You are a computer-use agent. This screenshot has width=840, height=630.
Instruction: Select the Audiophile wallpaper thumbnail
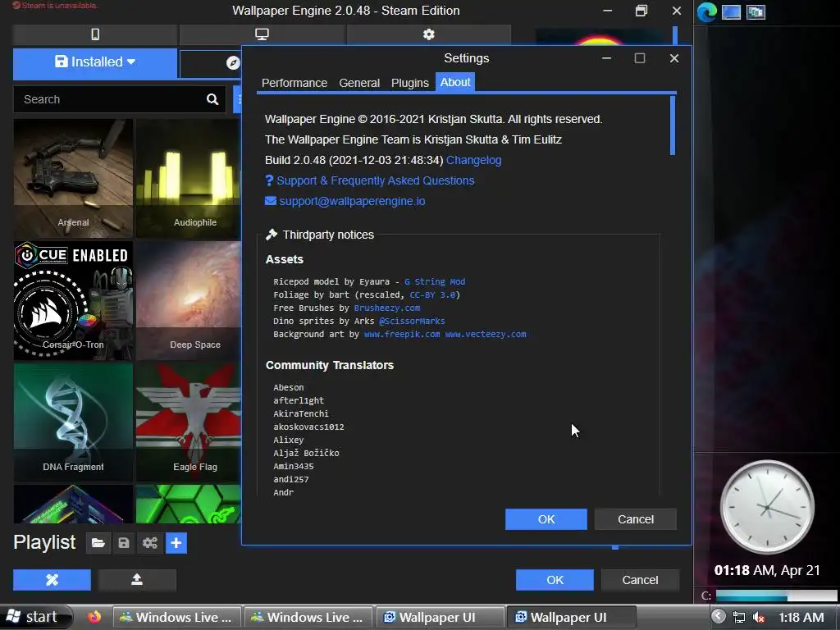pyautogui.click(x=188, y=178)
